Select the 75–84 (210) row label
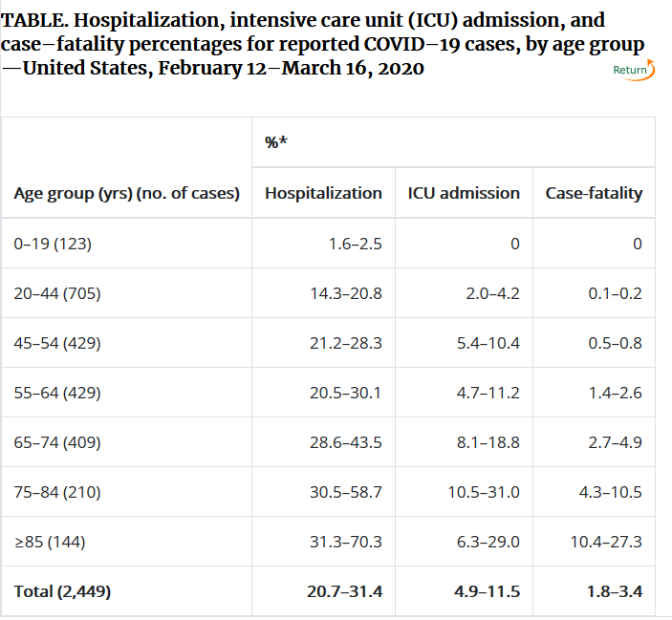672x620 pixels. (x=57, y=492)
